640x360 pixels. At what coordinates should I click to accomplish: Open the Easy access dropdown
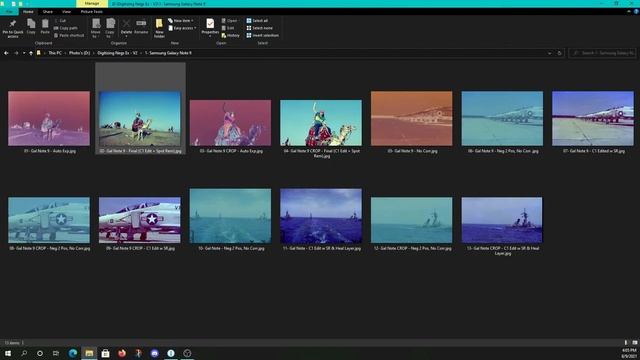[x=182, y=28]
